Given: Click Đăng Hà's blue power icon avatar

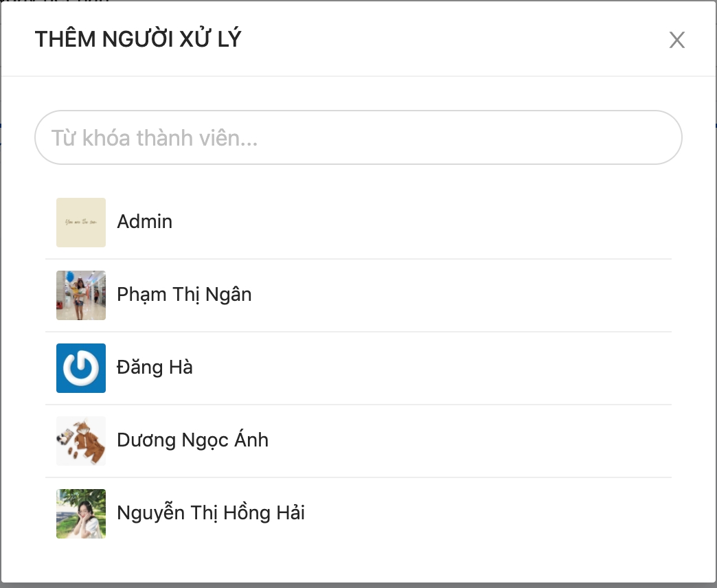Looking at the screenshot, I should coord(81,368).
